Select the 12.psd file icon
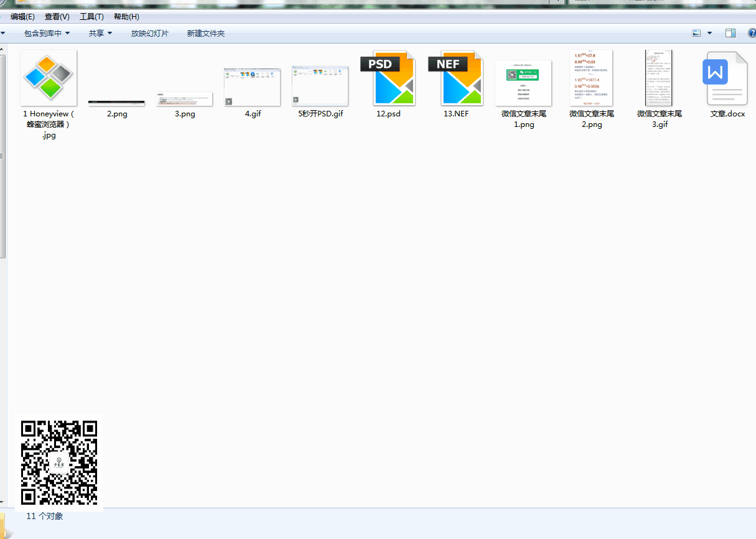This screenshot has width=756, height=539. pos(388,78)
